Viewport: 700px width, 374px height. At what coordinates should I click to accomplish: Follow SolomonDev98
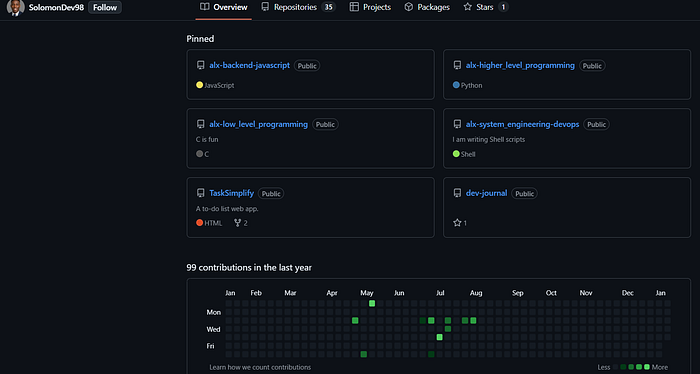tap(105, 7)
